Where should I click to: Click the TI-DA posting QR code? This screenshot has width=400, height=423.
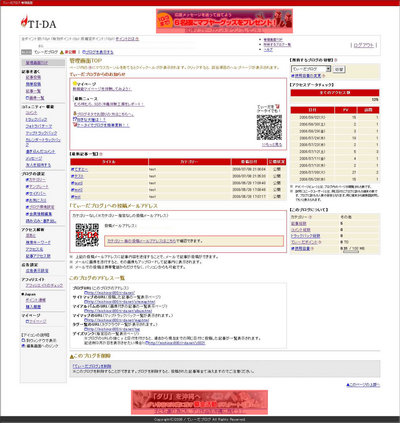click(x=87, y=235)
